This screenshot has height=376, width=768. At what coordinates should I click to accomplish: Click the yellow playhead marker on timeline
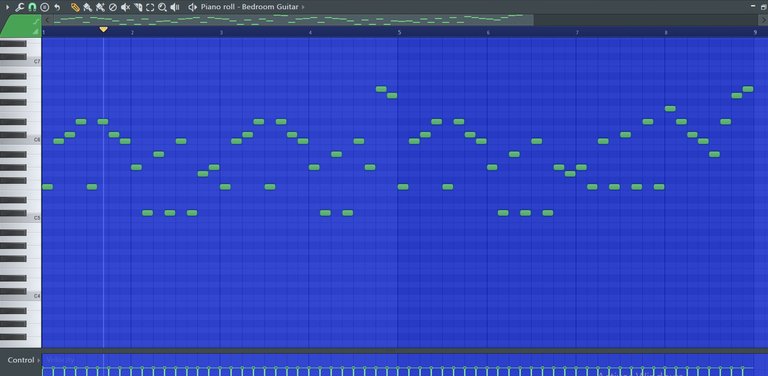pos(103,29)
